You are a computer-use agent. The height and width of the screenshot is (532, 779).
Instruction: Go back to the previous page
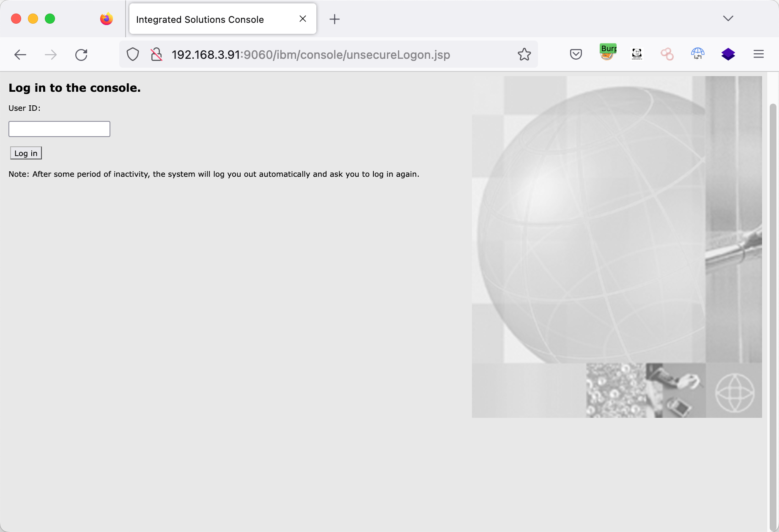click(x=20, y=55)
